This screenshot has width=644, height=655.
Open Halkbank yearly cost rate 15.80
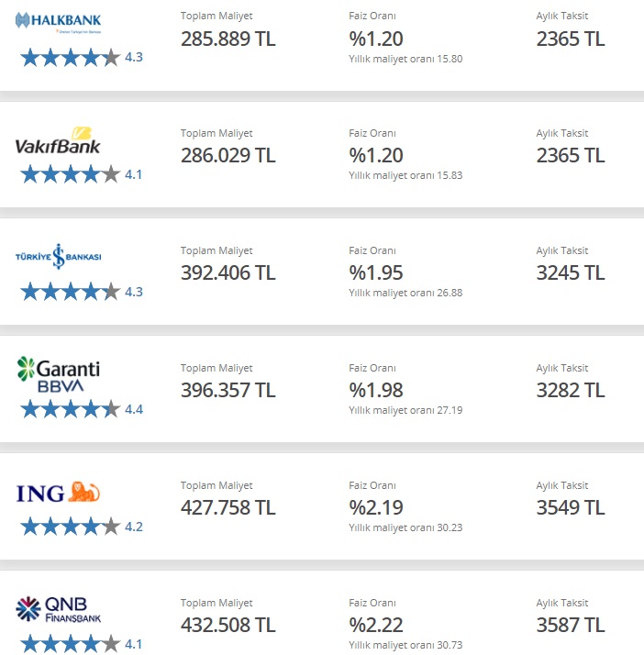pos(405,59)
